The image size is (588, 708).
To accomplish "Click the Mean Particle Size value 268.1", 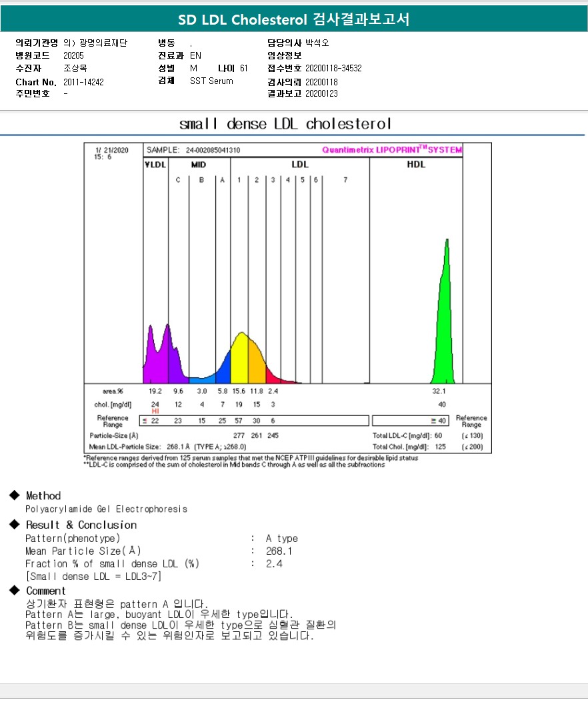I will click(x=279, y=551).
